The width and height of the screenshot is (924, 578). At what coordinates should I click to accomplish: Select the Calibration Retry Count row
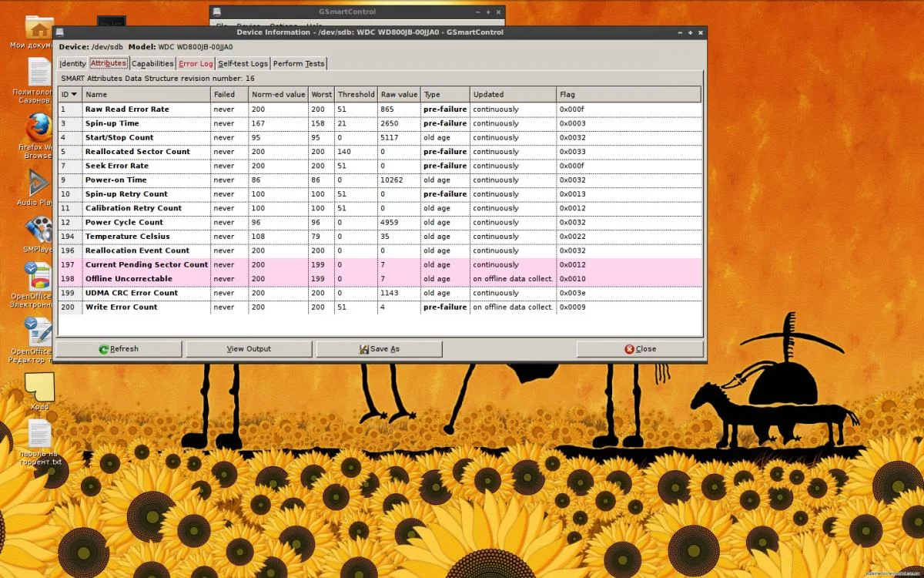[x=380, y=208]
